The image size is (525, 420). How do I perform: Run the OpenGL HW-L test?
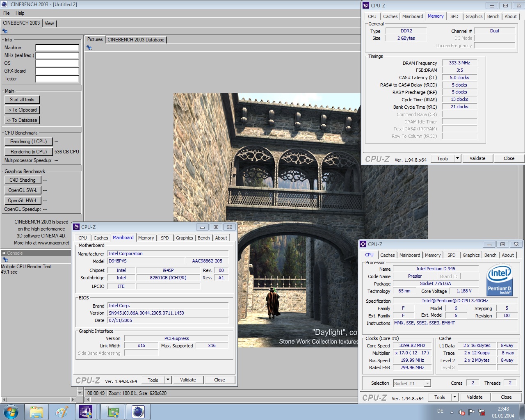pos(23,201)
